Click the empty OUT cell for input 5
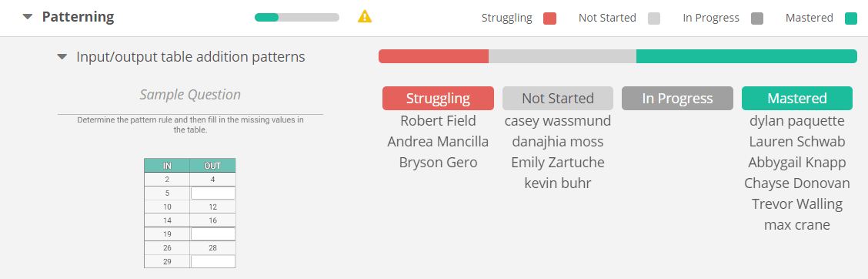The height and width of the screenshot is (279, 868). (x=213, y=193)
